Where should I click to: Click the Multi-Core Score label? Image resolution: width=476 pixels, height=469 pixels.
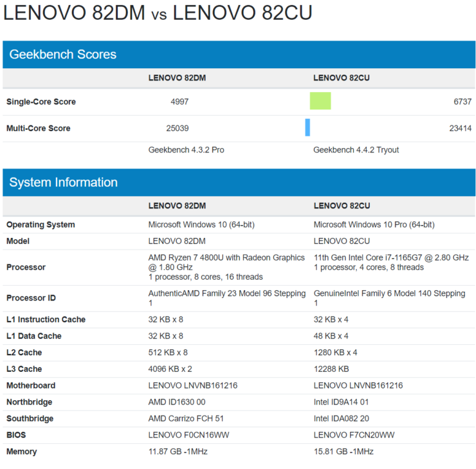coord(38,128)
